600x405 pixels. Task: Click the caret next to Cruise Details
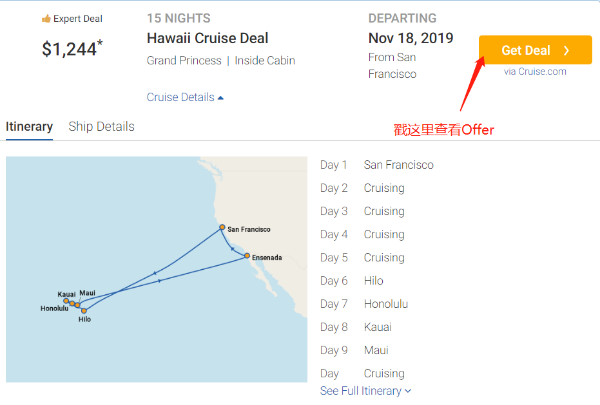pyautogui.click(x=220, y=98)
